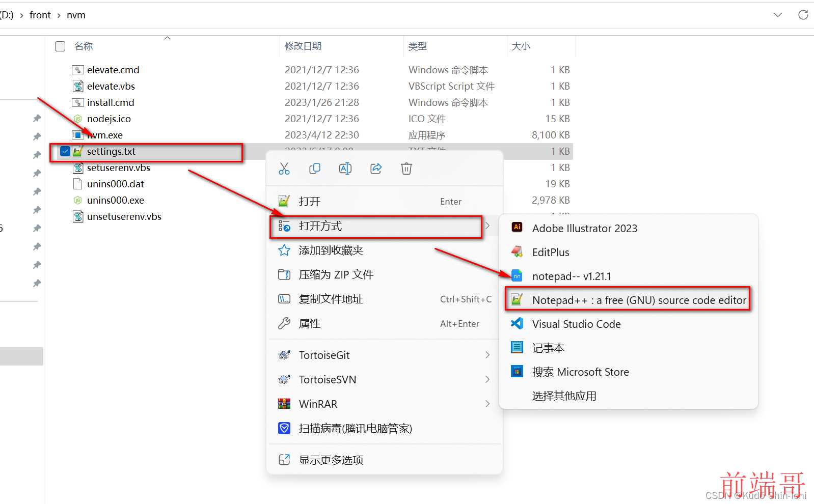
Task: Click the front breadcrumb folder
Action: point(40,15)
